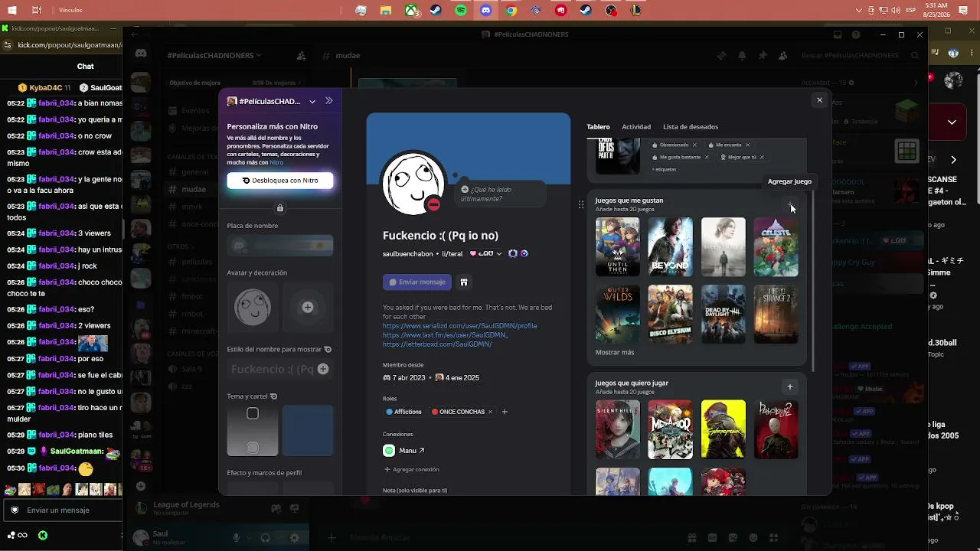The width and height of the screenshot is (980, 551).
Task: Remove the Obsesionado tag
Action: (x=694, y=145)
